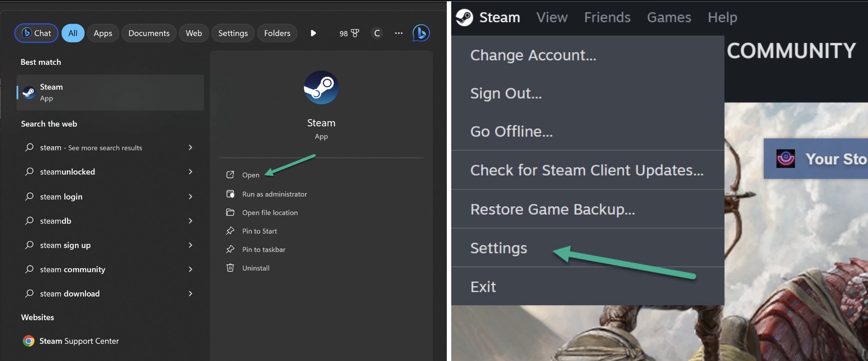Screen dimensions: 868x361
Task: Click the Open action icon
Action: (230, 175)
